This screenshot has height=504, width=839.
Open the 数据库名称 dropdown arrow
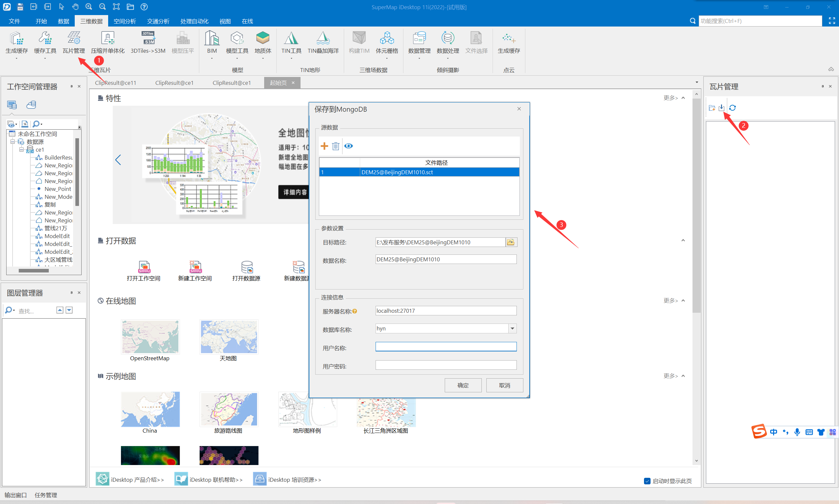click(x=512, y=328)
